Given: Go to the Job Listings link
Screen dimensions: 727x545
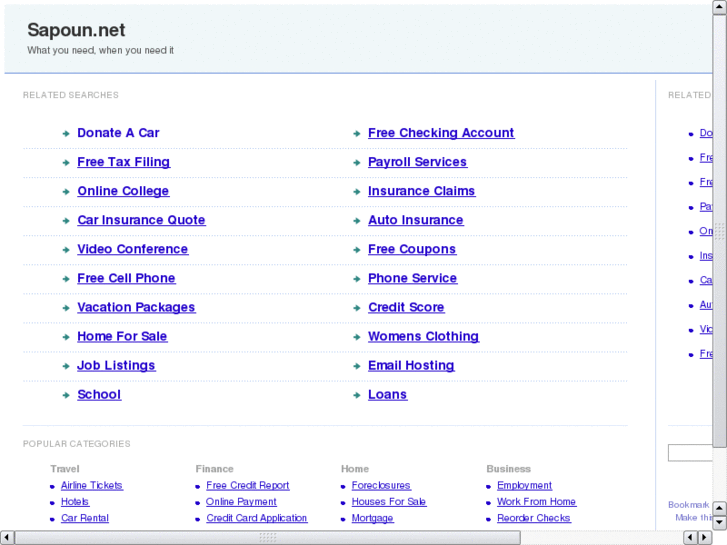Looking at the screenshot, I should 116,365.
